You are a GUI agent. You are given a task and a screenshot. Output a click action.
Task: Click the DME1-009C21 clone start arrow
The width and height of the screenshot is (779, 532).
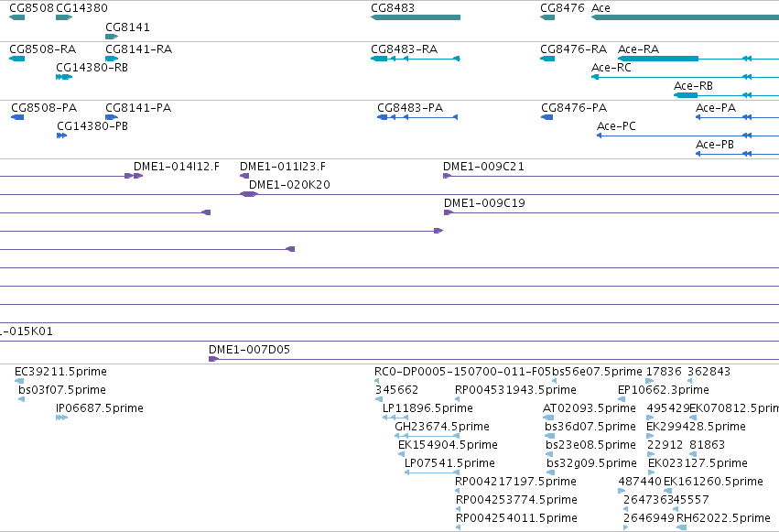(447, 176)
